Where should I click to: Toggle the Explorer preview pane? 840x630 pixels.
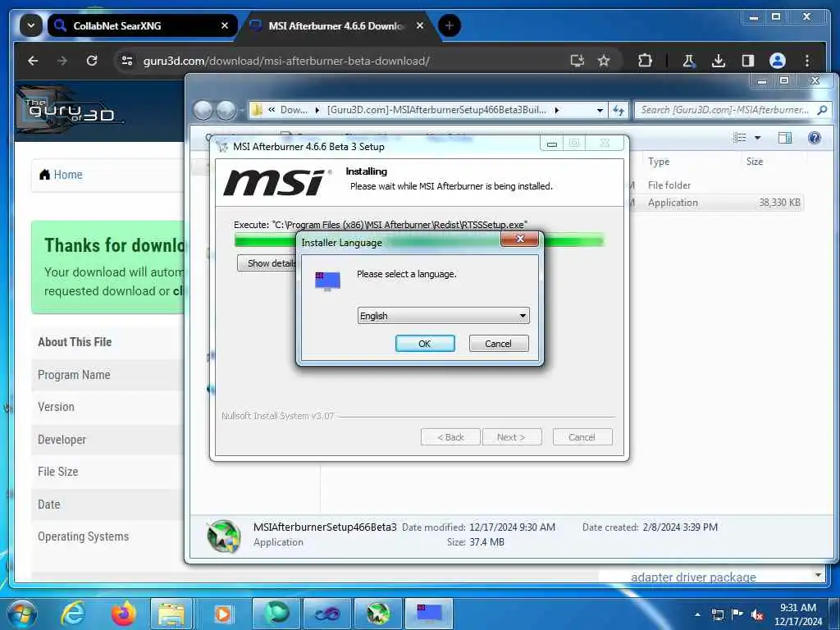[x=785, y=138]
